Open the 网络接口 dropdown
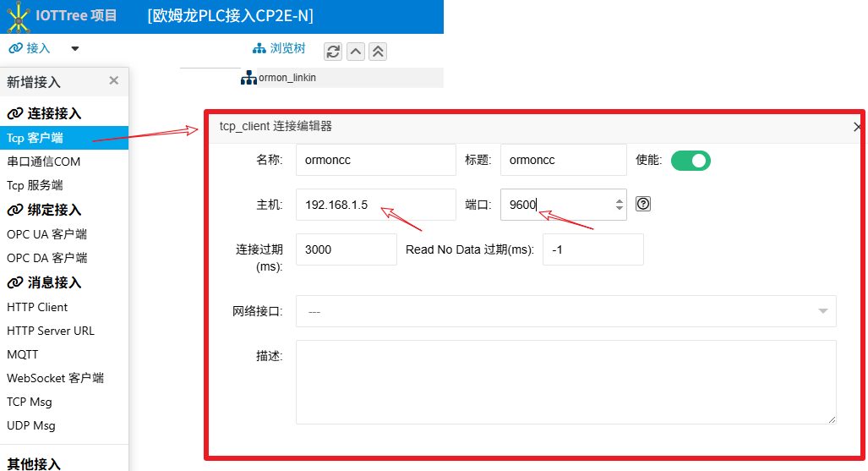Screen dimensions: 868x471 click(565, 311)
